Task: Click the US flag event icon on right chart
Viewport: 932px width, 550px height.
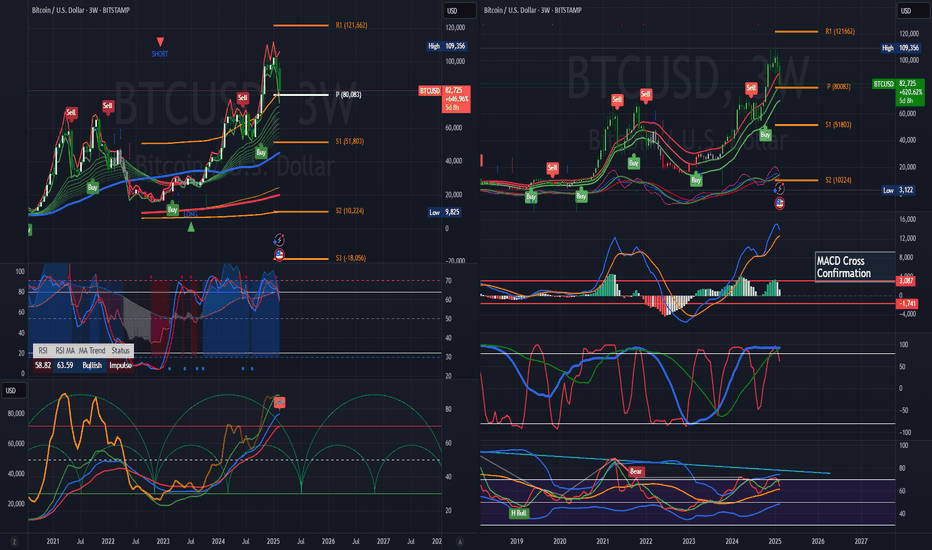Action: tap(779, 203)
